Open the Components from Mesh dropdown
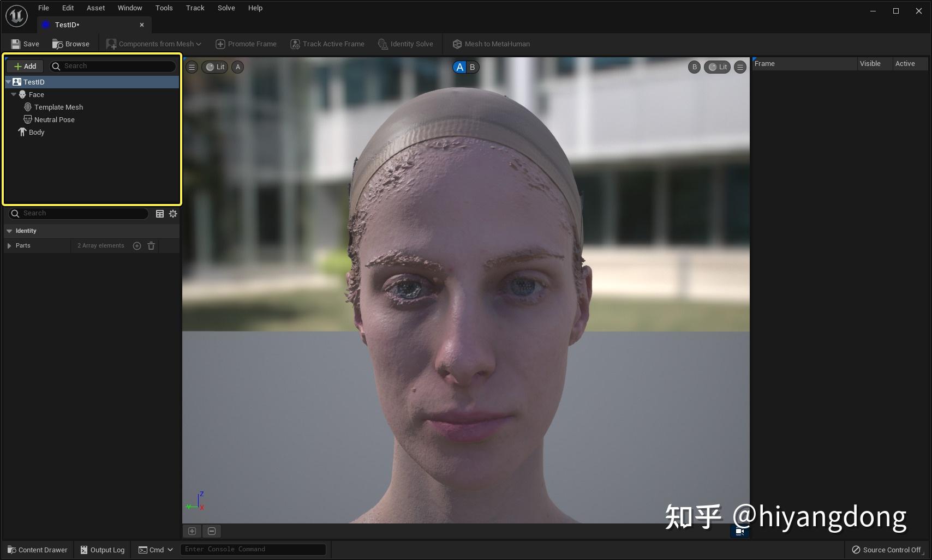This screenshot has height=560, width=932. pyautogui.click(x=153, y=44)
